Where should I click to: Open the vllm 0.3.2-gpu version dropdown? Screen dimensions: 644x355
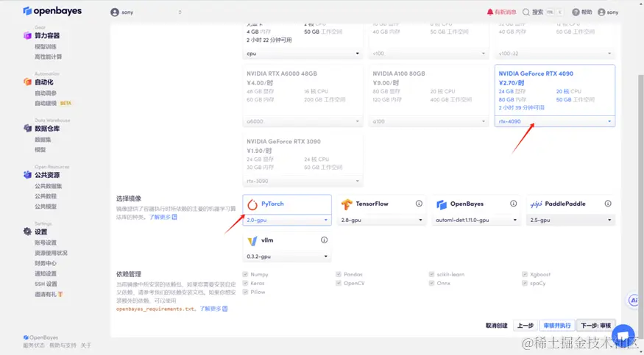[287, 257]
